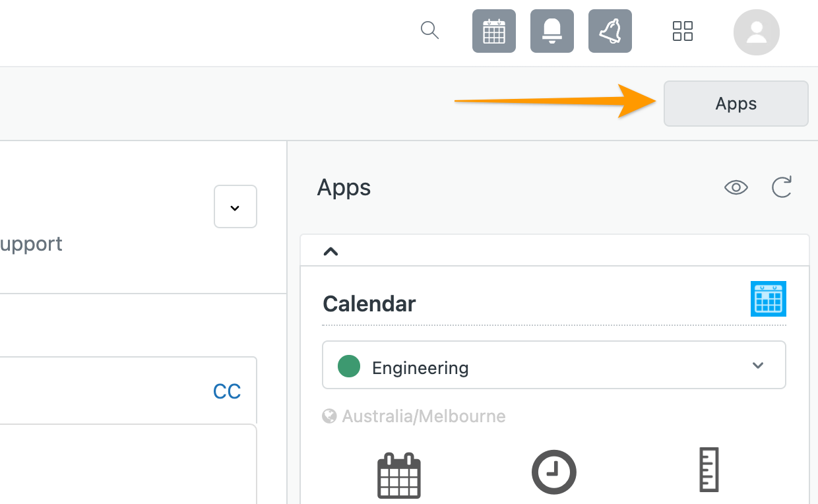Open the user profile avatar
818x504 pixels.
click(x=757, y=32)
